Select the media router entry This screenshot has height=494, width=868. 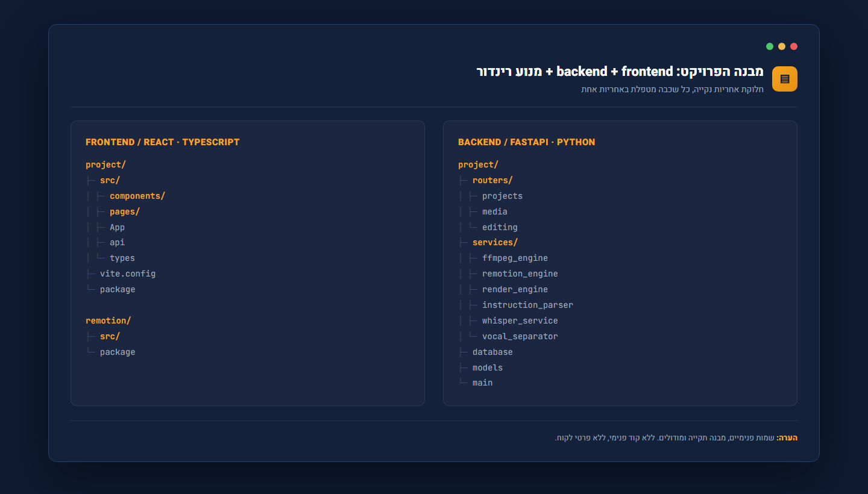[x=495, y=211]
